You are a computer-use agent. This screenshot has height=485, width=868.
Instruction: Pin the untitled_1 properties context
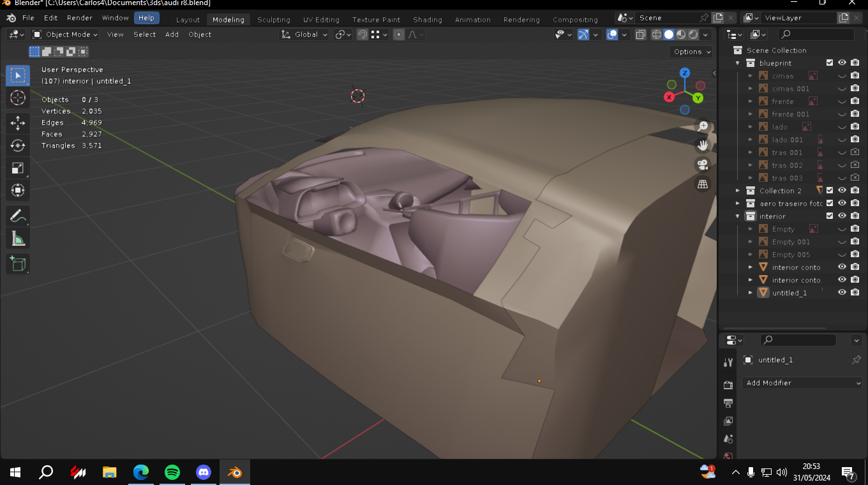click(x=857, y=360)
